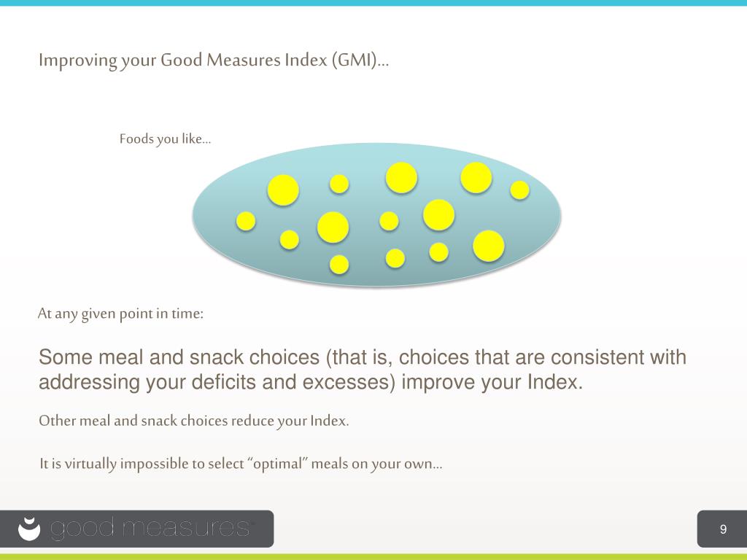This screenshot has width=747, height=560.
Task: Select the 'Improving your Good Measures Index (GMI)' title
Action: (x=214, y=61)
